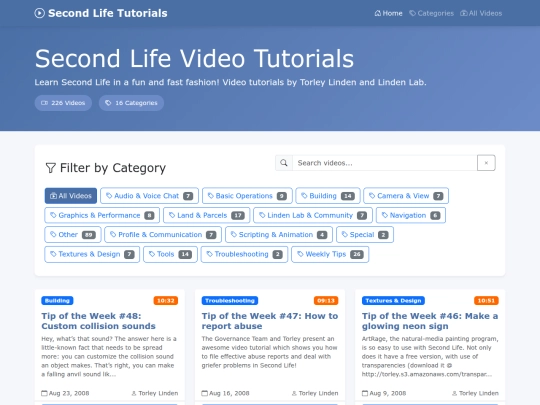The image size is (540, 405).
Task: Filter by Building category
Action: (328, 196)
